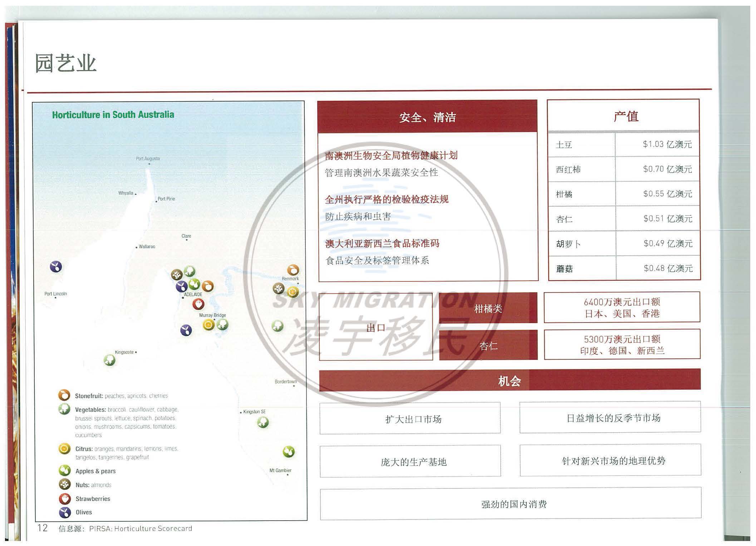
Task: Click the 5300万澳元出口额 box
Action: 622,344
